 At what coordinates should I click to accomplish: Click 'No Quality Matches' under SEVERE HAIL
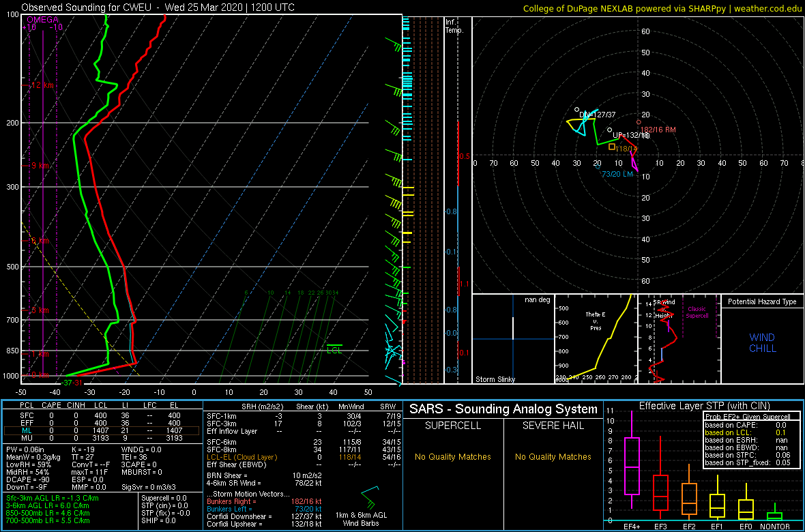pos(553,456)
